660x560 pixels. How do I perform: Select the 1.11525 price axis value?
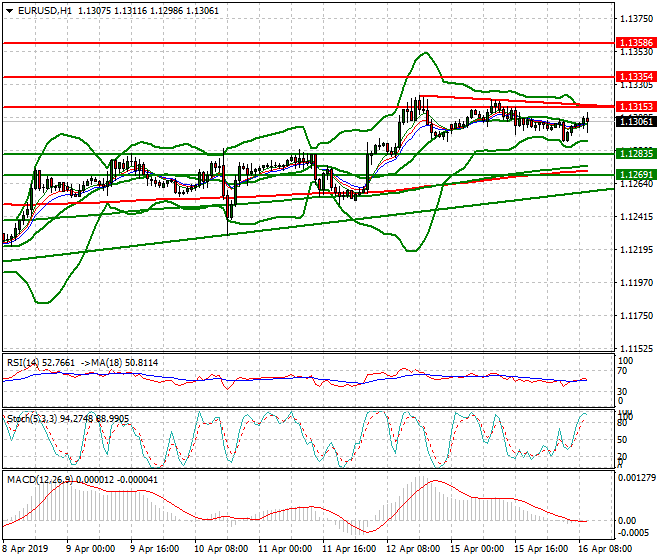coord(636,349)
